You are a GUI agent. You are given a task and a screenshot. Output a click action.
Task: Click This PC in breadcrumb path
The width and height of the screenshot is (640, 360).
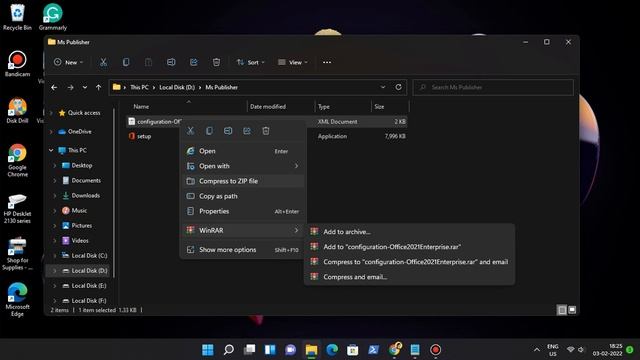pos(139,87)
